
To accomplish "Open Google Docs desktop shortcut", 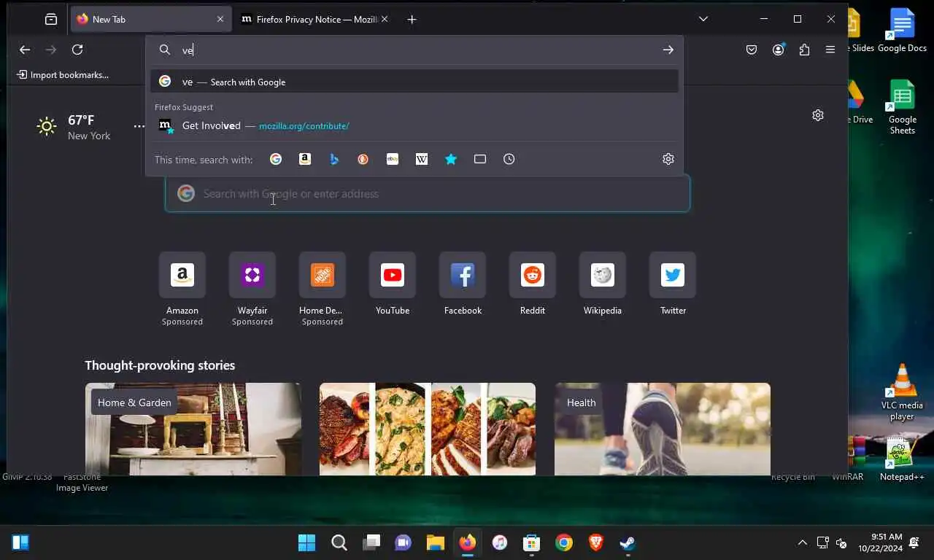I will coord(902,31).
